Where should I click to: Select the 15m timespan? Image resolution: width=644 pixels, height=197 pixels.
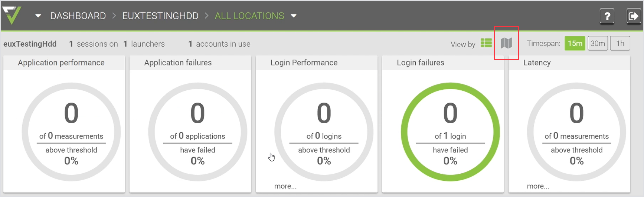[575, 43]
